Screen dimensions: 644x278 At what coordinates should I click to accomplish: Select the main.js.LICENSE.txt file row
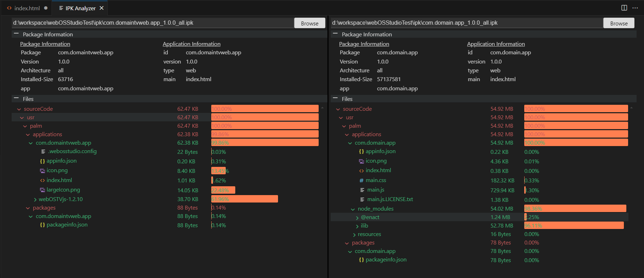(x=479, y=199)
